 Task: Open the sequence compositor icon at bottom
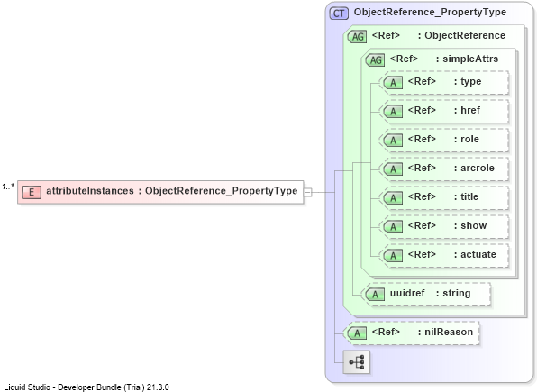[357, 362]
